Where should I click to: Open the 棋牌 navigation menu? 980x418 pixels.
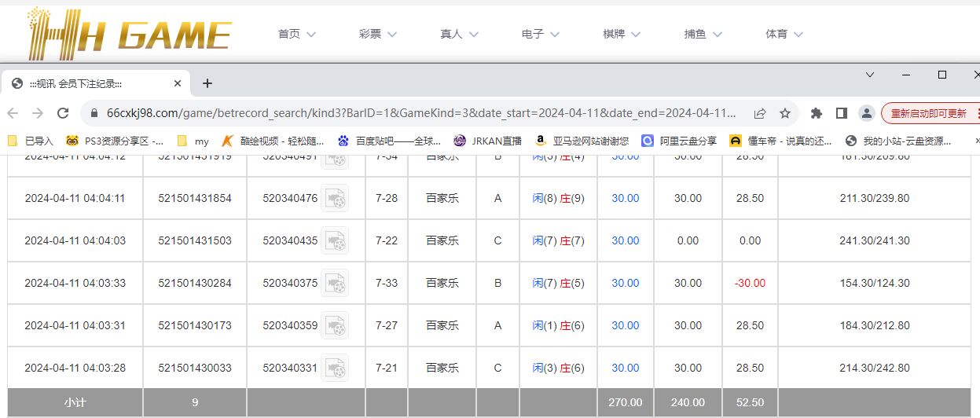pos(622,35)
